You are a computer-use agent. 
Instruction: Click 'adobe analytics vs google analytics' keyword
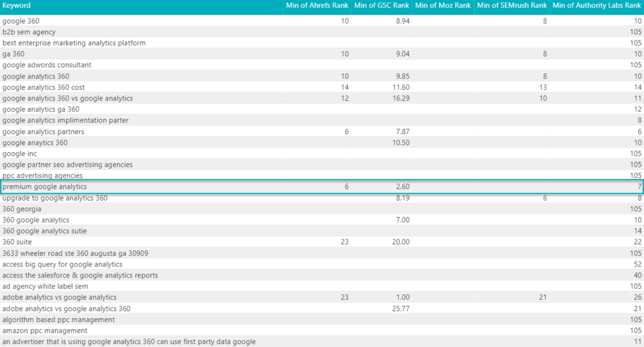click(x=59, y=297)
